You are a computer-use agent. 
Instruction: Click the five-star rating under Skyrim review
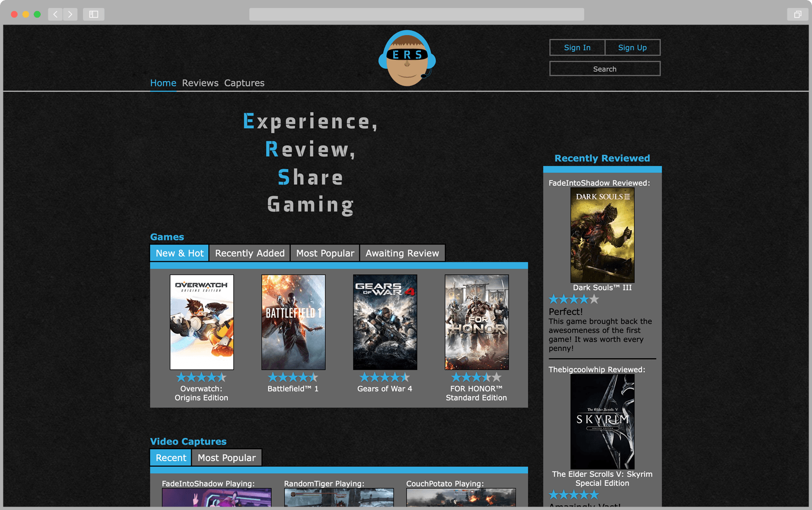click(x=574, y=494)
